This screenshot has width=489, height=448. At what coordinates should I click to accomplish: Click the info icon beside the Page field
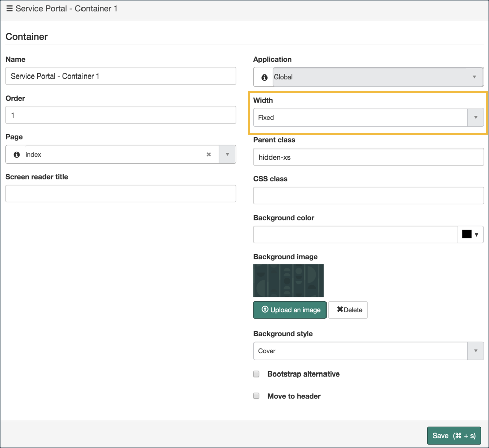[x=16, y=154]
